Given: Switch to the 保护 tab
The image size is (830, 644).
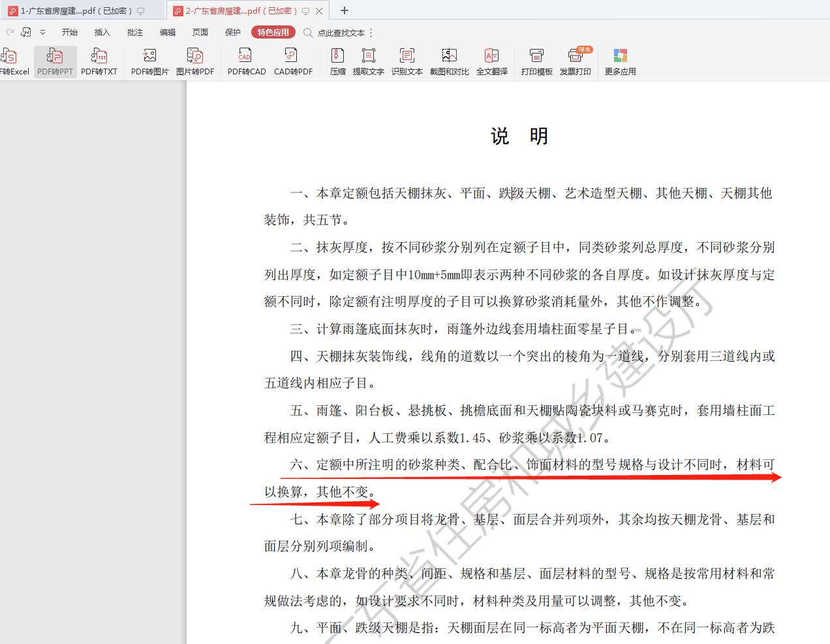Looking at the screenshot, I should [233, 32].
